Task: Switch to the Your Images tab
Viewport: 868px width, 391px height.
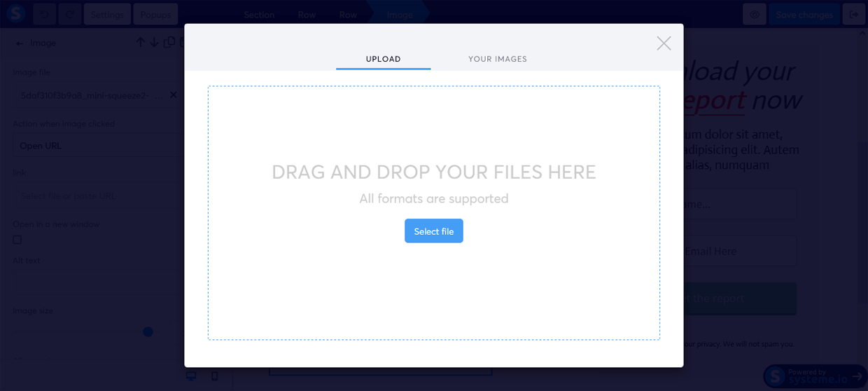Action: click(x=497, y=59)
